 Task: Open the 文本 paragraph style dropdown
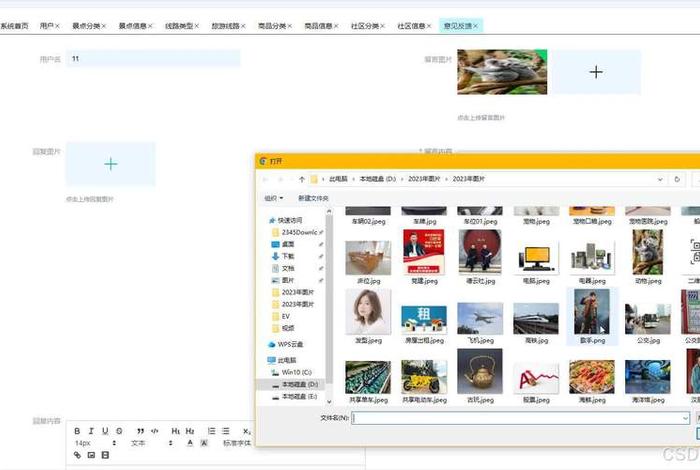152,443
